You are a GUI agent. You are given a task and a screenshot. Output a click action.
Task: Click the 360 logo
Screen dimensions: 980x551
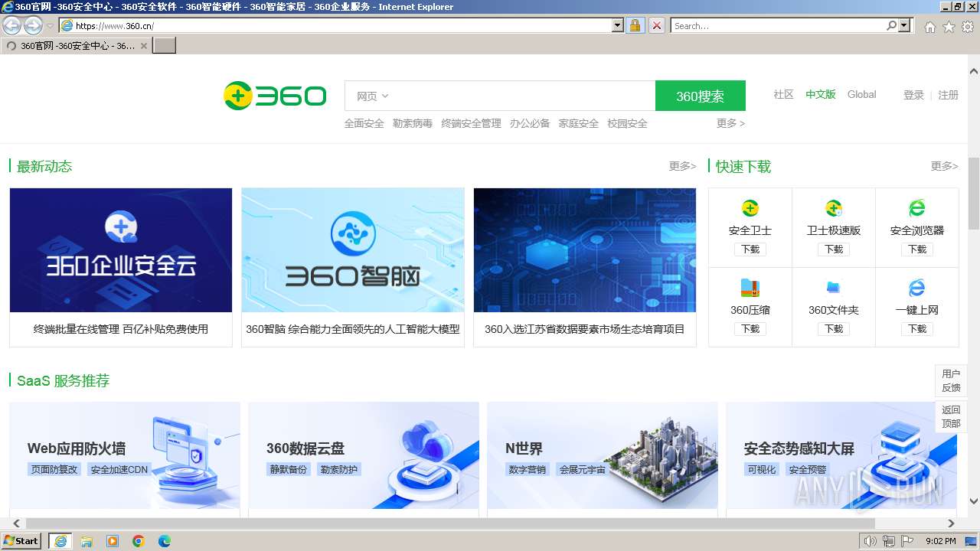coord(275,96)
